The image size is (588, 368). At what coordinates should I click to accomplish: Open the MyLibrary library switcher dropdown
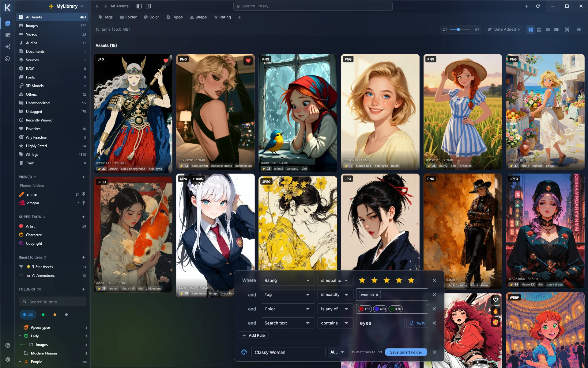tap(66, 6)
